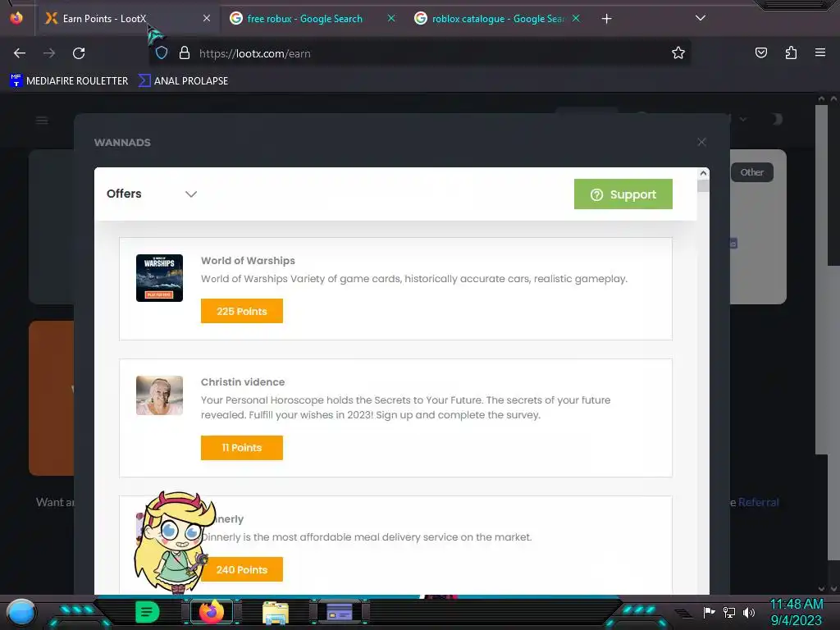Open the volume speaker tray icon
Viewport: 840px width, 630px height.
[x=749, y=612]
